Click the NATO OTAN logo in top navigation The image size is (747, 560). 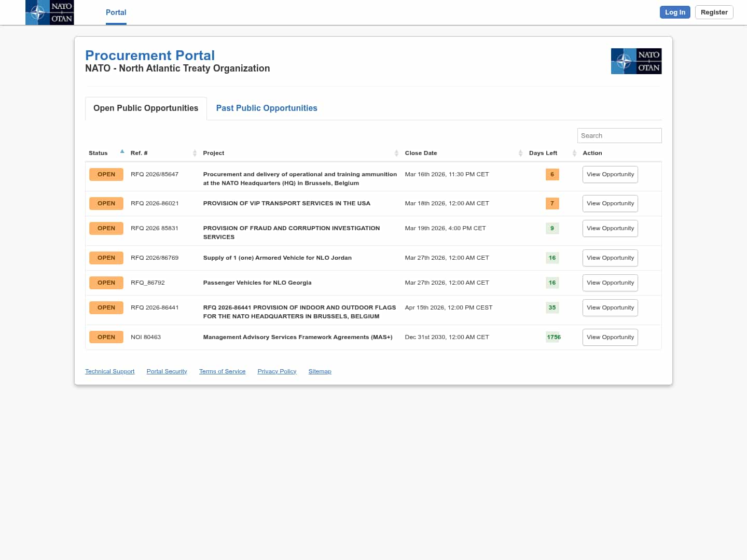point(50,12)
